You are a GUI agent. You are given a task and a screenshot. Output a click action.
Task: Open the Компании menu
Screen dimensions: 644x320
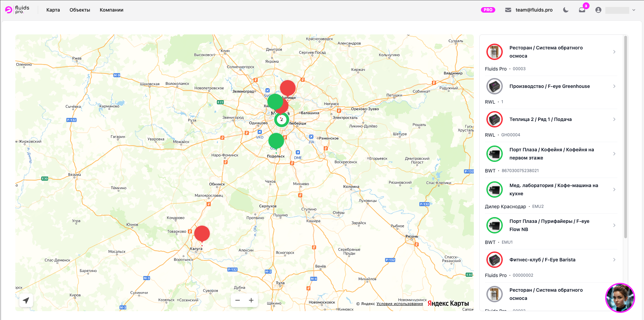[x=111, y=10]
